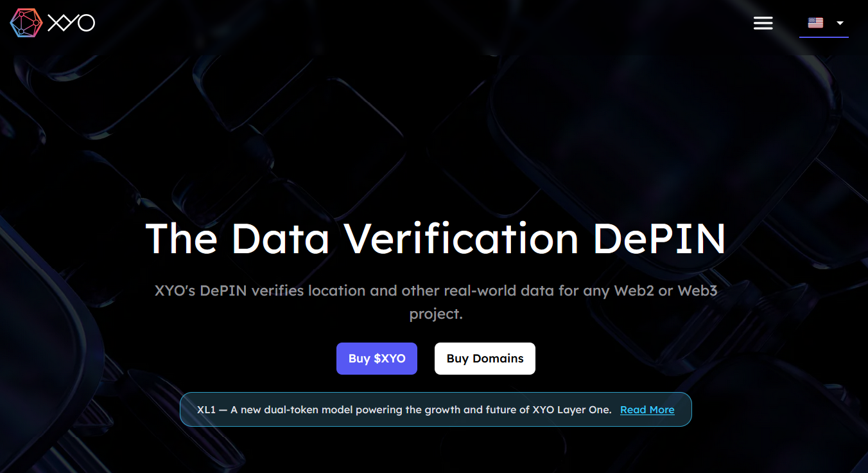Open the hamburger navigation menu
This screenshot has height=473, width=868.
tap(763, 23)
